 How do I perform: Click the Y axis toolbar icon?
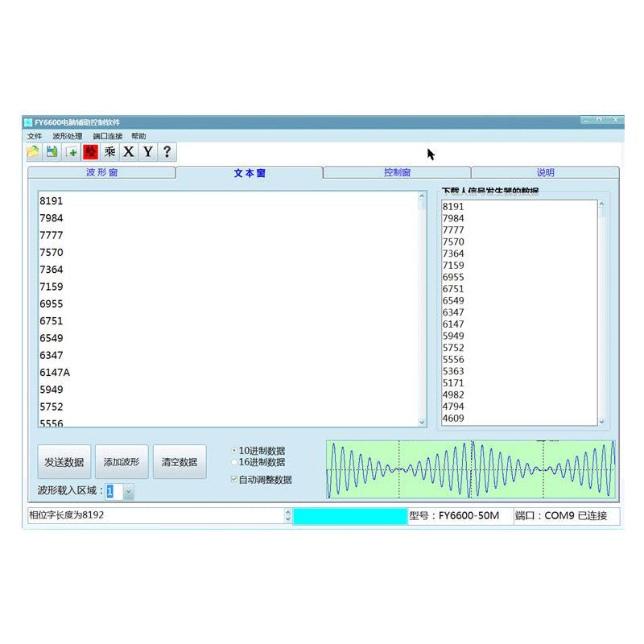pyautogui.click(x=147, y=151)
